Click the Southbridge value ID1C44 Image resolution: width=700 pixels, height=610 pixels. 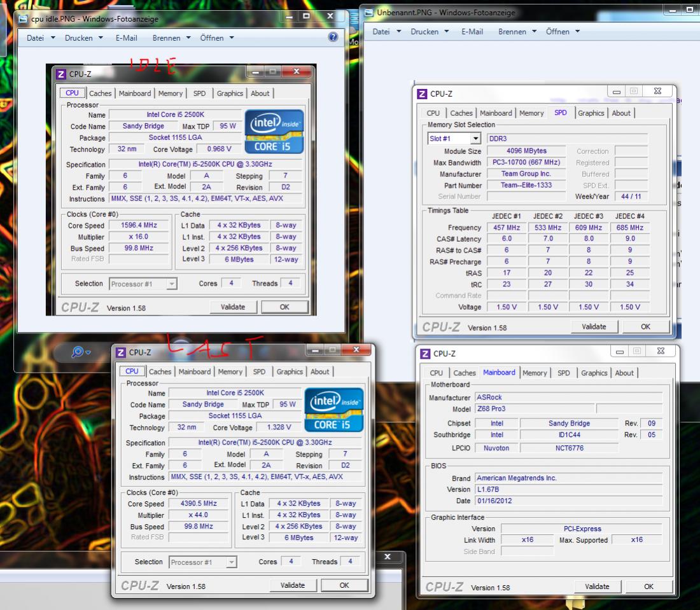coord(569,434)
